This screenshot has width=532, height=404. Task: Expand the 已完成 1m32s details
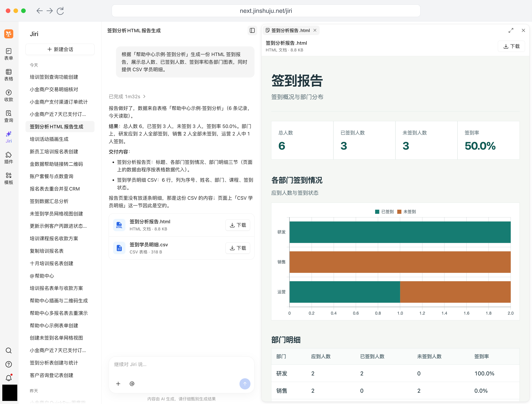tap(127, 96)
